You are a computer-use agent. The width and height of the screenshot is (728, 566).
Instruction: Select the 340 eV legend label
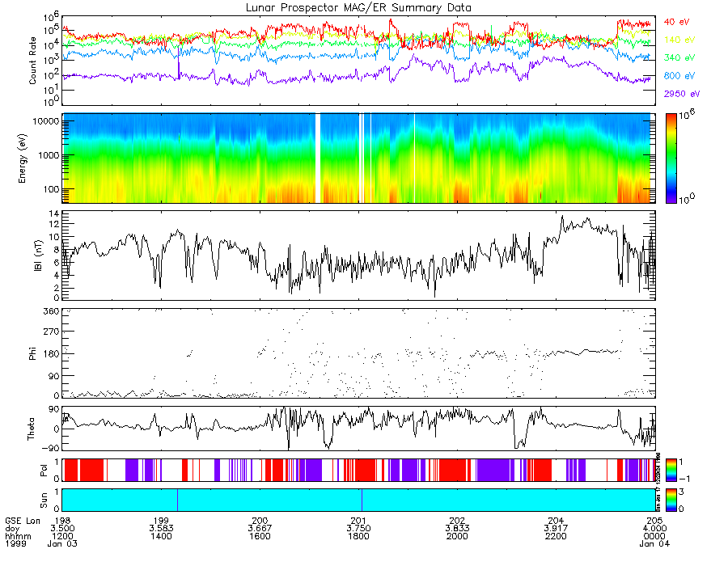[x=679, y=57]
